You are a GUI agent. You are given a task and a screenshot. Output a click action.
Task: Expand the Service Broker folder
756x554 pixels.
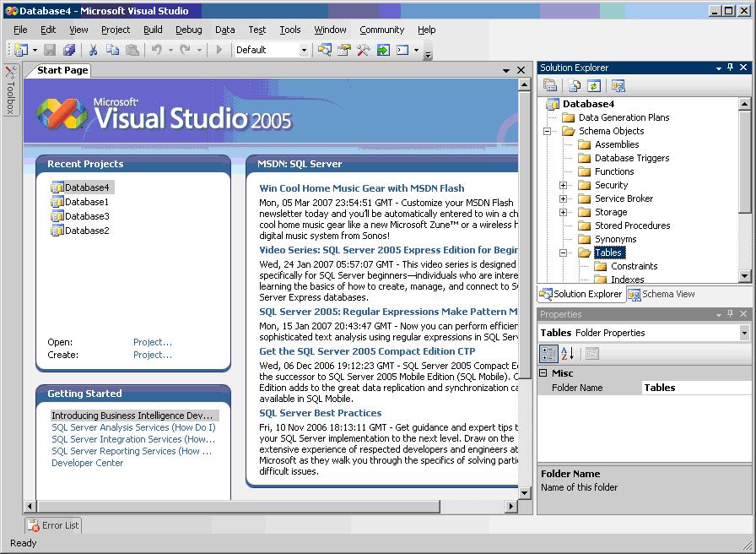tap(563, 198)
